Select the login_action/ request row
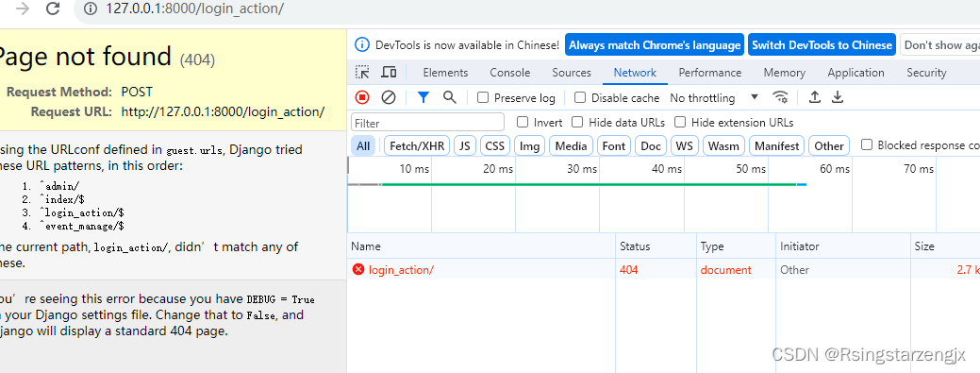The height and width of the screenshot is (373, 980). click(x=664, y=270)
